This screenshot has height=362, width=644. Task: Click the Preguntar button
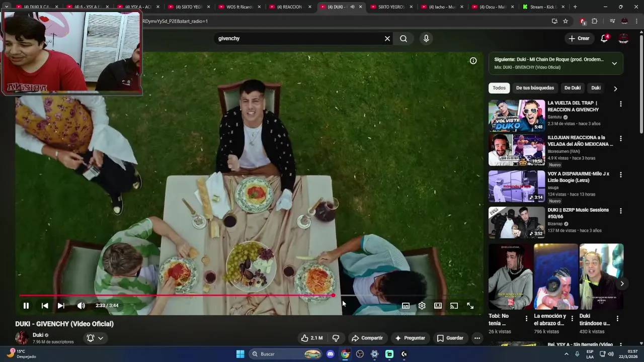[x=410, y=338]
